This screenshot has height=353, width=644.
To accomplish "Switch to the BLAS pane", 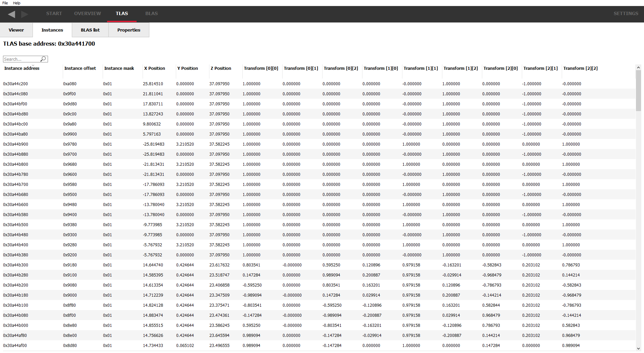I will (x=151, y=13).
